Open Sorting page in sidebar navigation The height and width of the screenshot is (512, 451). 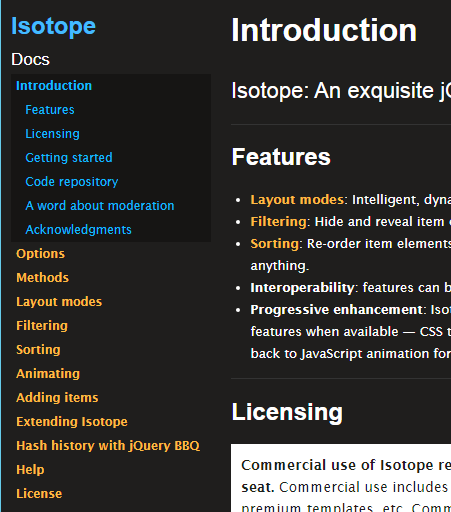[x=38, y=350]
